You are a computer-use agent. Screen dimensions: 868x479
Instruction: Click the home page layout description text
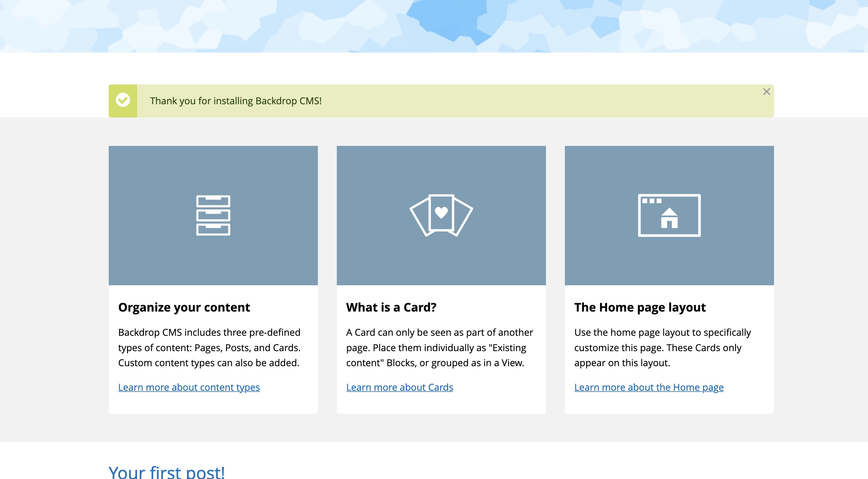pos(662,347)
